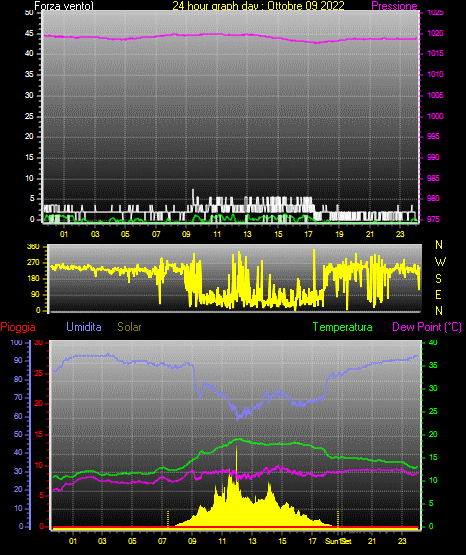Click the 45 wind speed scale value

point(29,33)
